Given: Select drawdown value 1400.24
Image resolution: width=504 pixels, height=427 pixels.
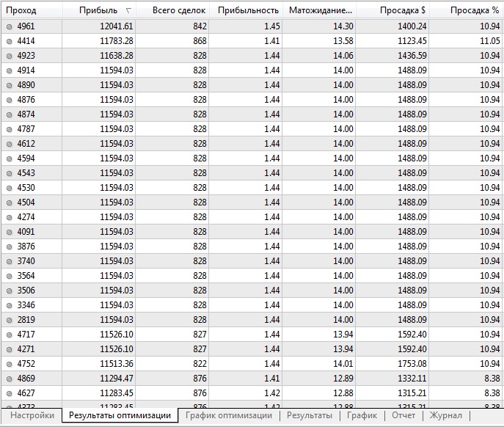Looking at the screenshot, I should [412, 26].
